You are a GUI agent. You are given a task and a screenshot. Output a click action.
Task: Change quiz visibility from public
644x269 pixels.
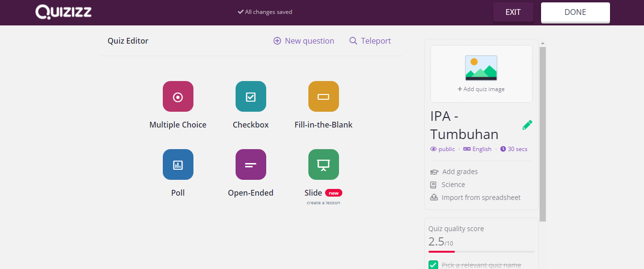coord(442,149)
